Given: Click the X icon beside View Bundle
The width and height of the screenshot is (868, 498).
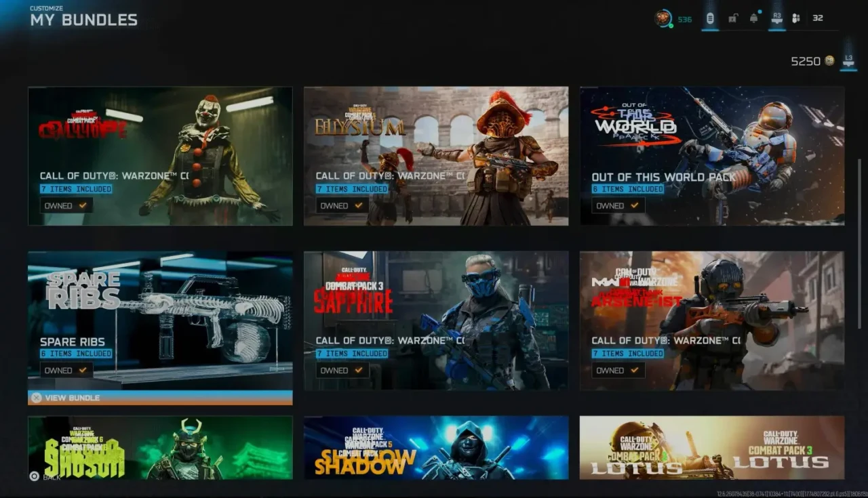Looking at the screenshot, I should point(37,398).
